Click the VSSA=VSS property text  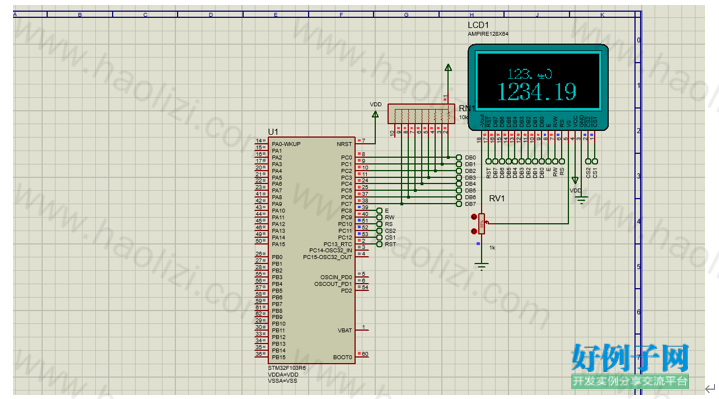(282, 381)
